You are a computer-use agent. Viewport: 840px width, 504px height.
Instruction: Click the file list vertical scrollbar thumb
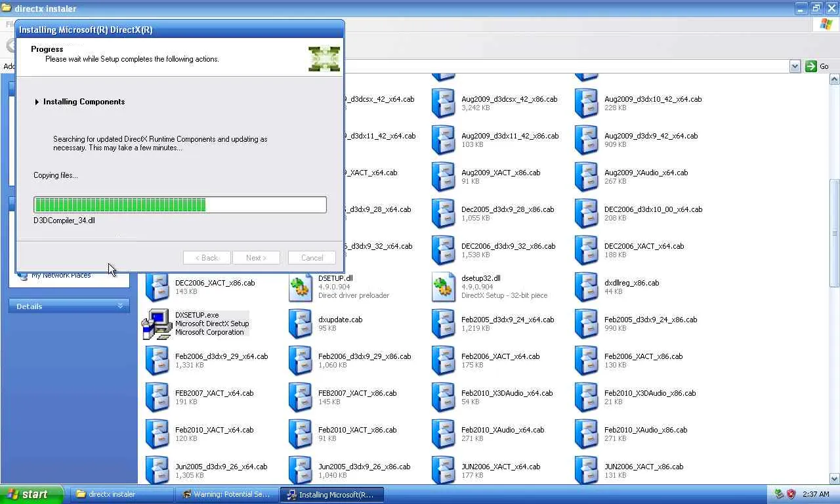(x=835, y=233)
